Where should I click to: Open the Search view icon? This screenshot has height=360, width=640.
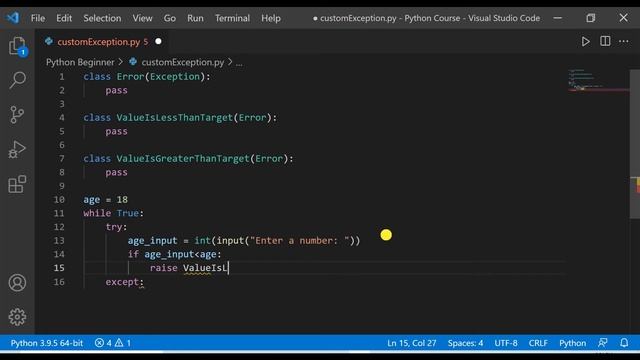(x=18, y=80)
